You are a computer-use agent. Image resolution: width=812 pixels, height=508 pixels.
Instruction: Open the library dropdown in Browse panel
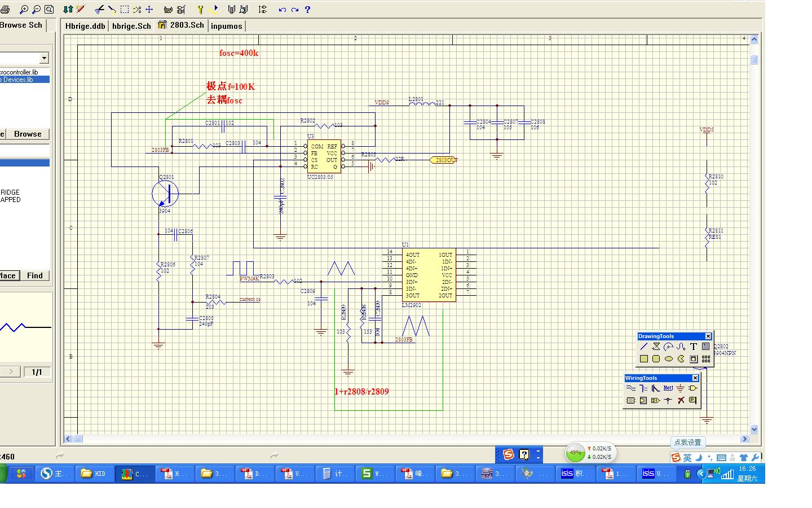click(x=44, y=58)
